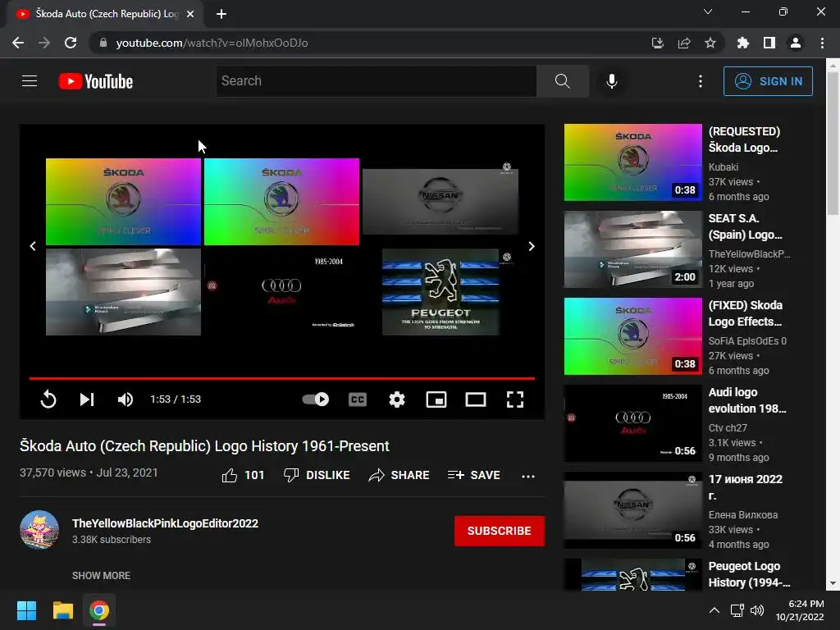
Task: Toggle closed captions CC
Action: tap(358, 399)
